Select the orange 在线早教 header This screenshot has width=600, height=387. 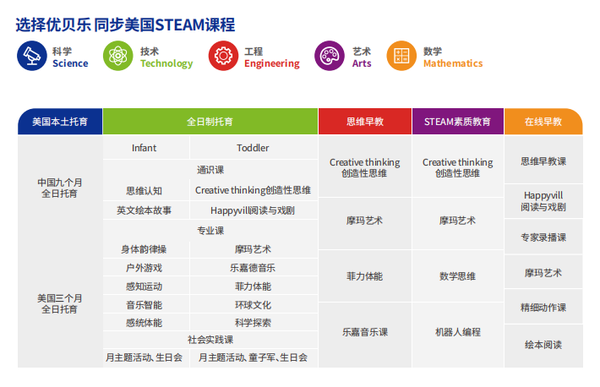point(544,122)
